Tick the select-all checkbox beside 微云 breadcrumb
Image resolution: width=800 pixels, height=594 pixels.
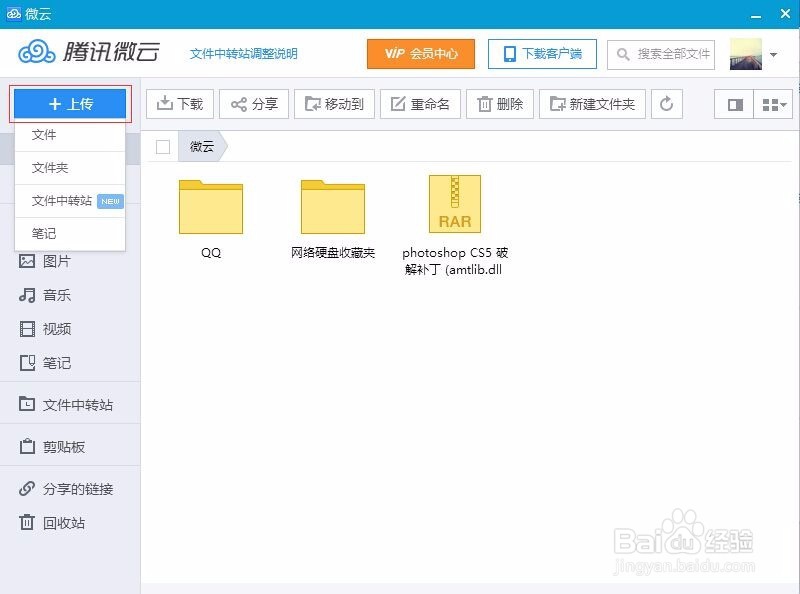pyautogui.click(x=163, y=147)
